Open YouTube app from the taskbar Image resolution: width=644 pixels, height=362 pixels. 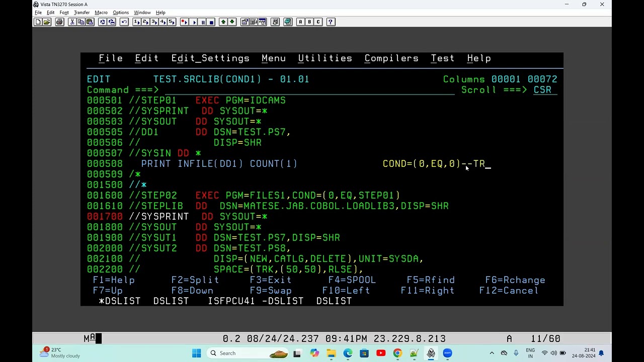[381, 353]
